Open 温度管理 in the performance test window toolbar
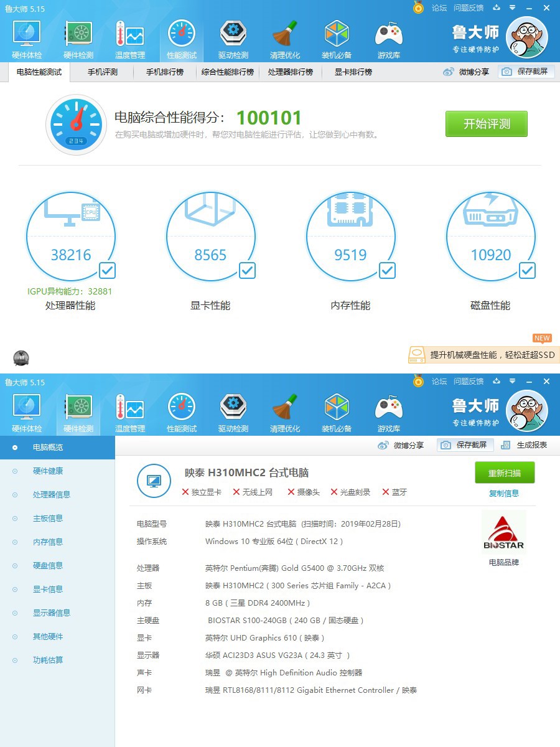This screenshot has width=560, height=747. pos(130,40)
